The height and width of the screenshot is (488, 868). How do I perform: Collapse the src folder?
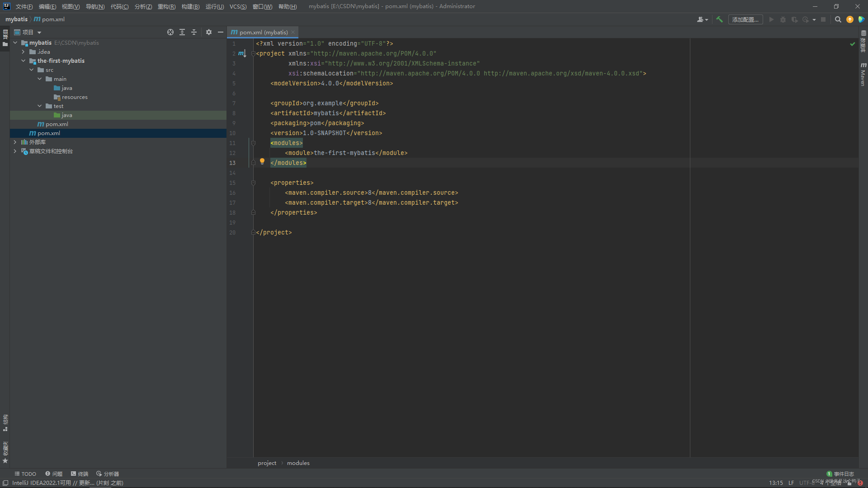click(32, 70)
